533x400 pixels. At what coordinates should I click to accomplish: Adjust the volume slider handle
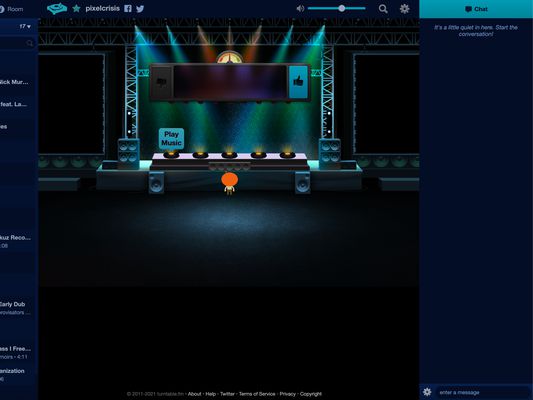[x=342, y=8]
